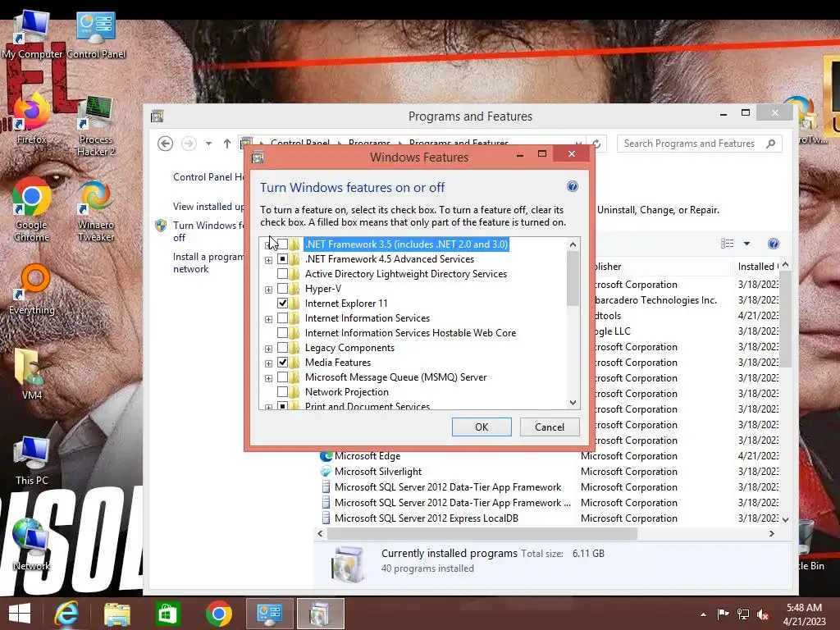Open the Windows Store taskbar icon
This screenshot has width=840, height=630.
pyautogui.click(x=167, y=614)
